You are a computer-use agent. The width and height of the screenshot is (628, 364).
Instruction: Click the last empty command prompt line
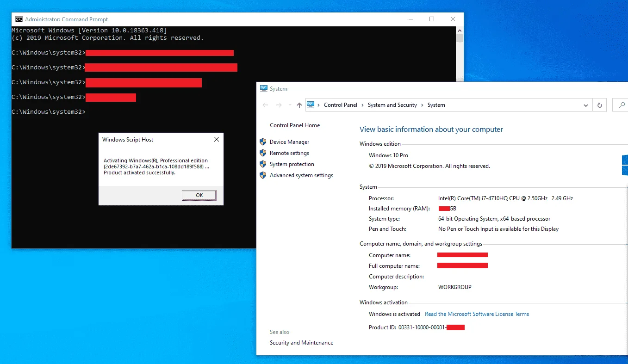point(49,112)
